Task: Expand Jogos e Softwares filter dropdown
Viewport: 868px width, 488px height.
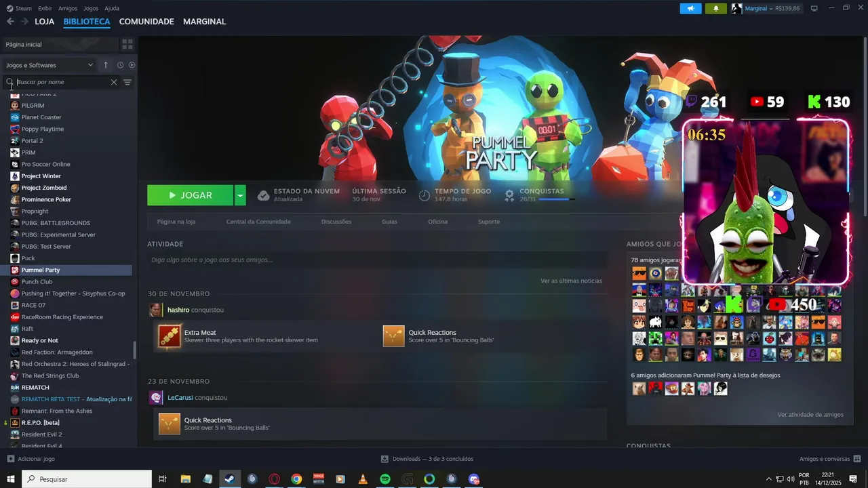Action: (x=50, y=65)
